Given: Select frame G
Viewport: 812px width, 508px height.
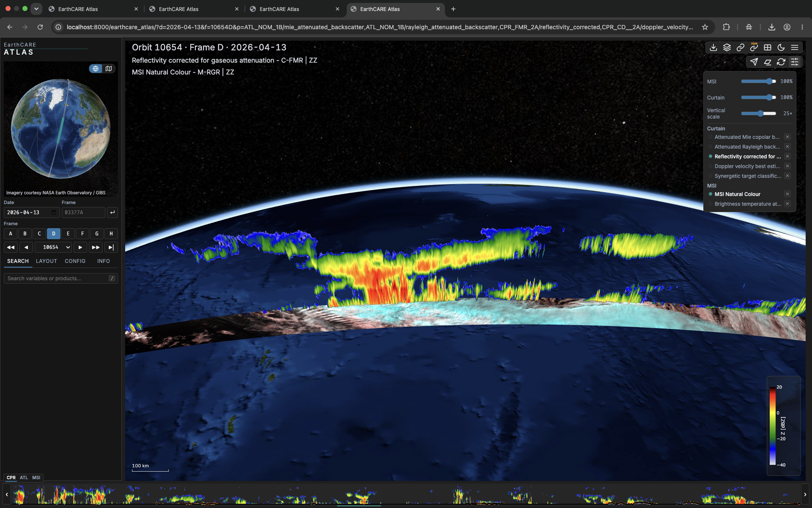Looking at the screenshot, I should click(97, 234).
